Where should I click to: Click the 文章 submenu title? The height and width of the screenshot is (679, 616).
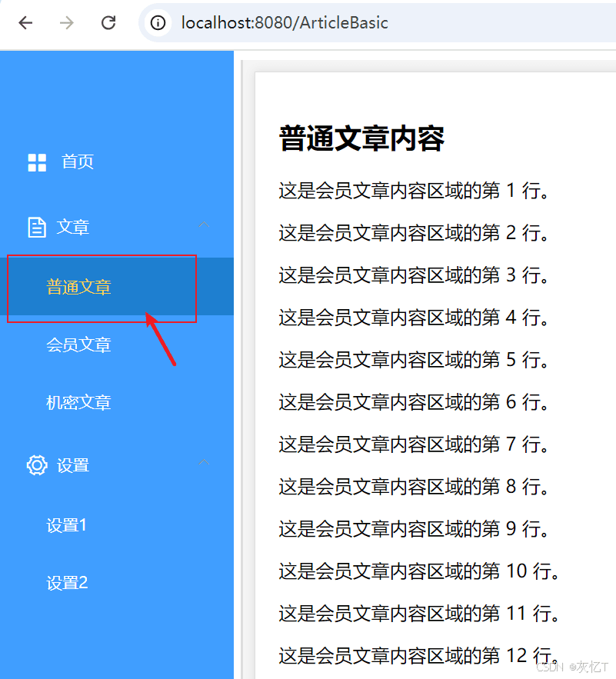point(73,227)
